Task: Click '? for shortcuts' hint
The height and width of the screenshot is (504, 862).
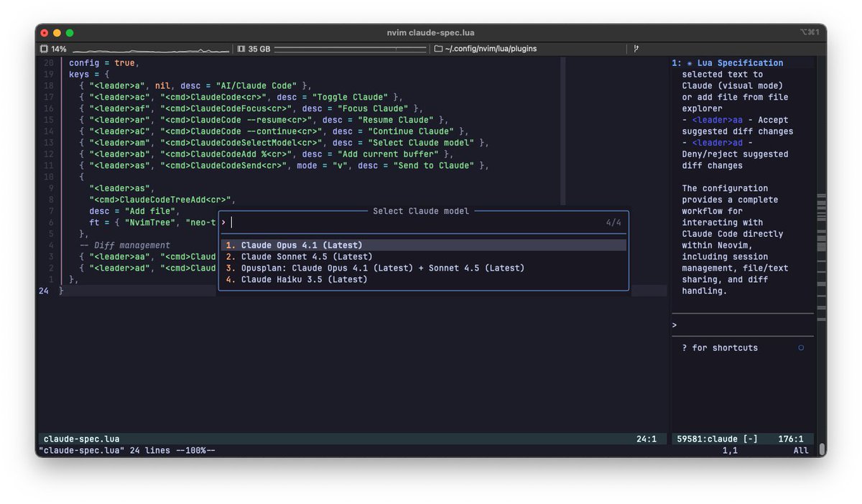Action: tap(720, 347)
